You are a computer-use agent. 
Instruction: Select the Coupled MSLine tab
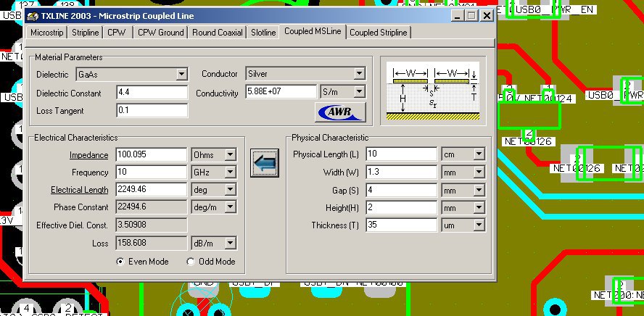point(313,32)
